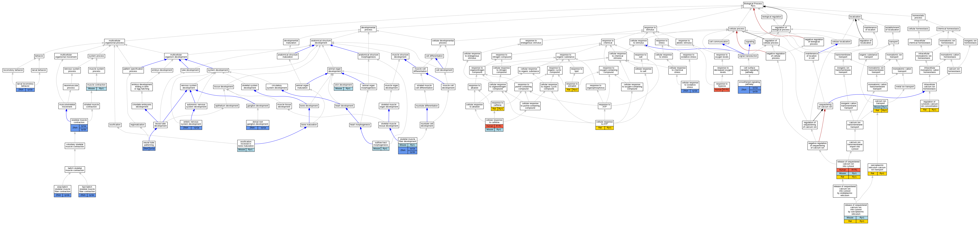Select 'cell surface receptor signaling pathway' node
The height and width of the screenshot is (225, 980).
point(749,70)
